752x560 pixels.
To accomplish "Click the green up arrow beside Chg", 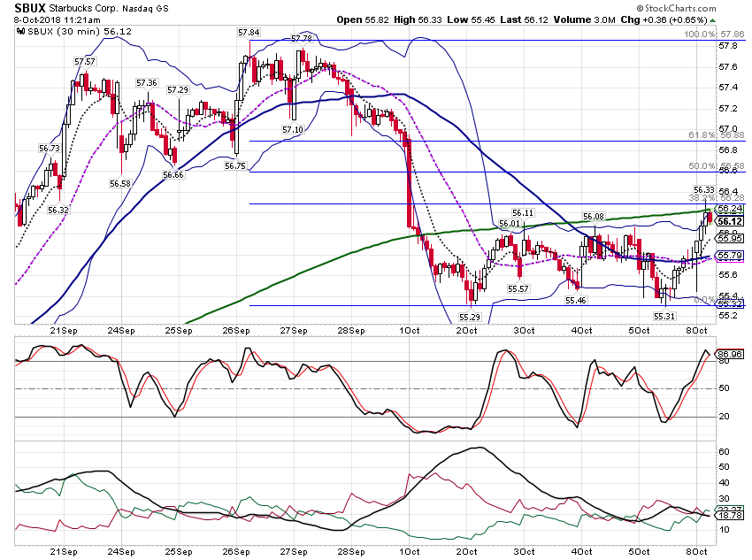I will point(713,20).
